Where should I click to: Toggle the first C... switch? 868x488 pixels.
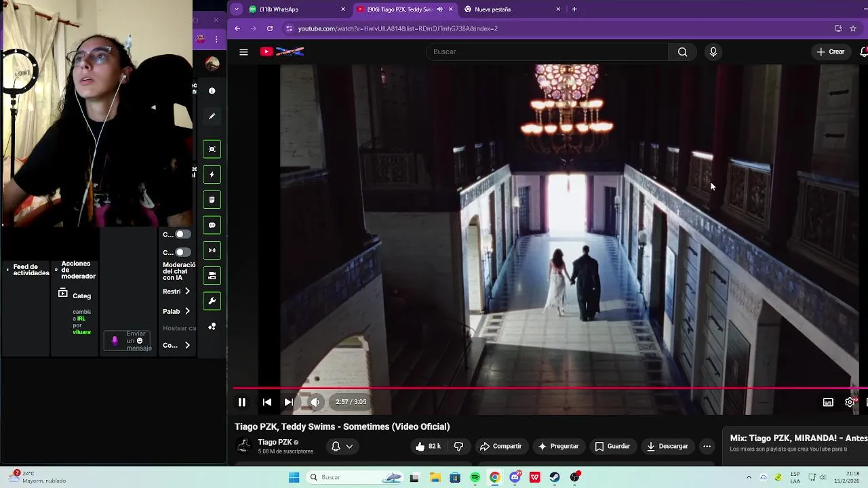183,235
